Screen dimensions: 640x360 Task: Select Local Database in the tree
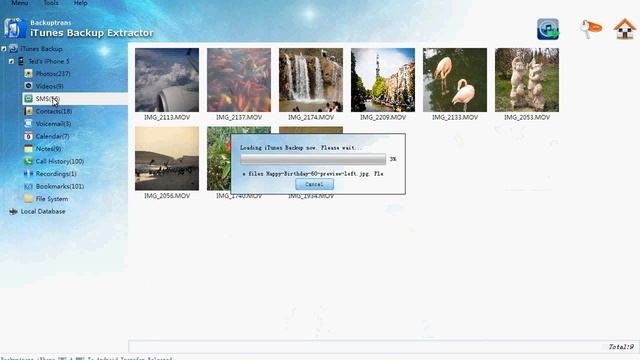click(x=43, y=211)
